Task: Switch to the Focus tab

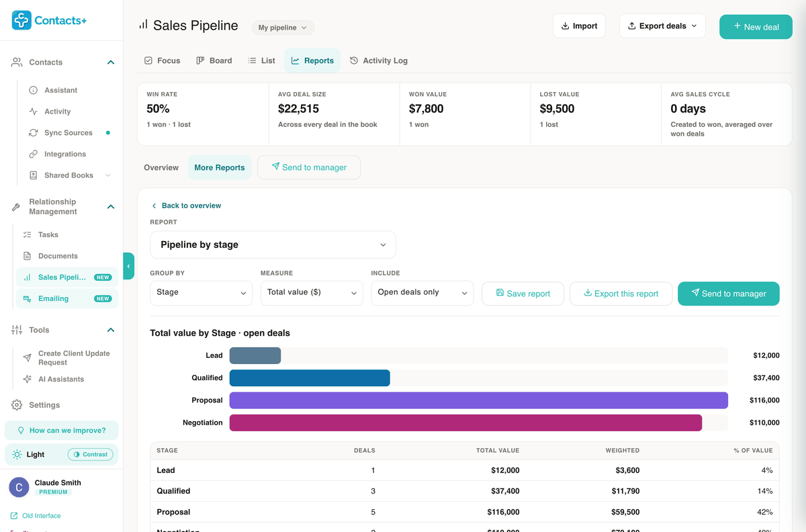Action: (162, 60)
